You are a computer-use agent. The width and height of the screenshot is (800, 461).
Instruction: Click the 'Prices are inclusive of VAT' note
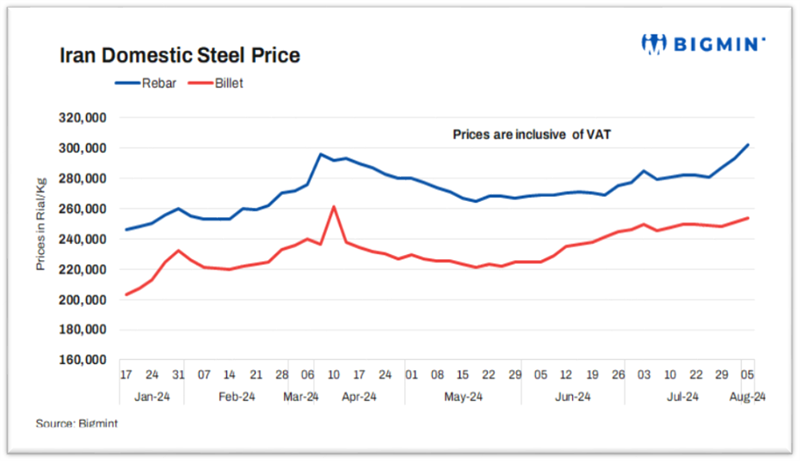click(x=532, y=135)
